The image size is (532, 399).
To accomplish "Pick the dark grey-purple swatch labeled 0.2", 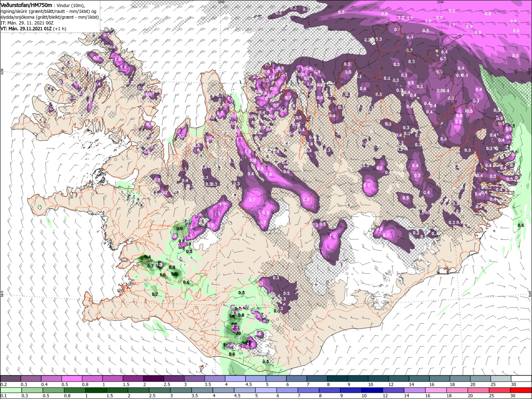I will coord(10,379).
